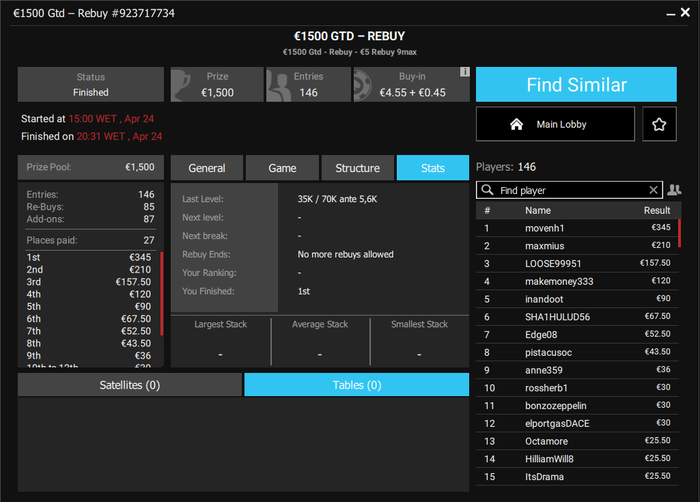Select player LOOSE99951 row
The width and height of the screenshot is (700, 502).
(577, 264)
